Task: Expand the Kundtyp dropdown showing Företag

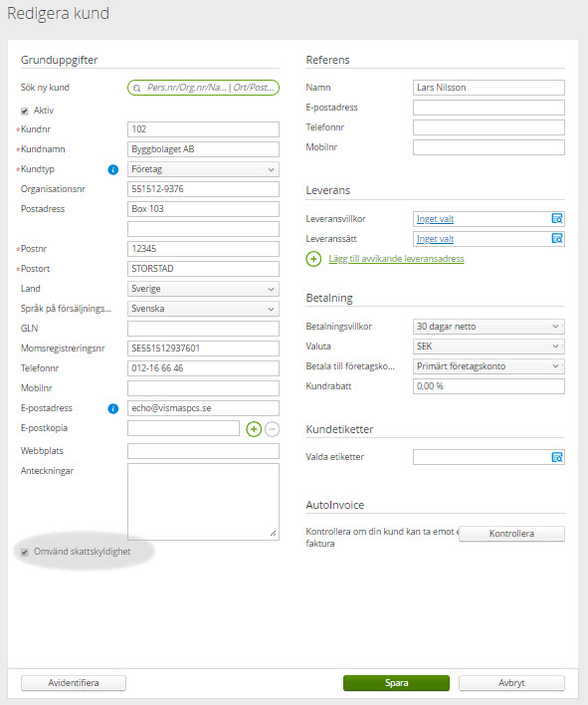Action: (x=203, y=169)
